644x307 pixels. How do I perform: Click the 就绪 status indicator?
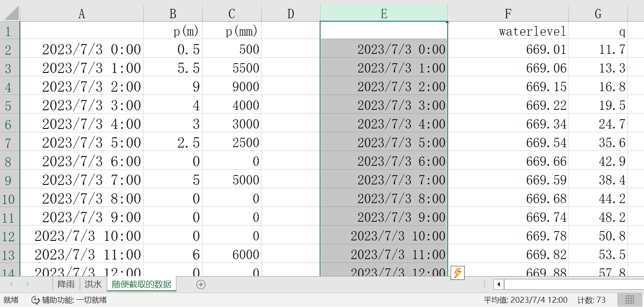(x=11, y=300)
